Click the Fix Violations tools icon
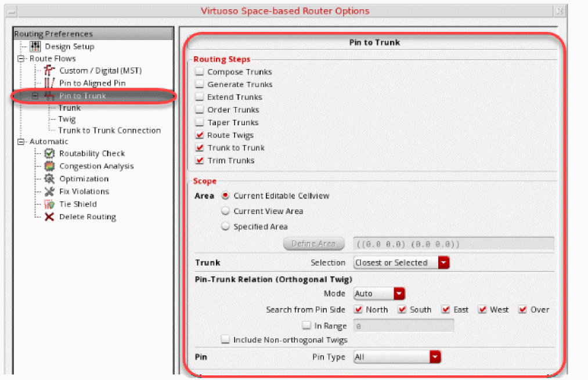 (x=49, y=191)
